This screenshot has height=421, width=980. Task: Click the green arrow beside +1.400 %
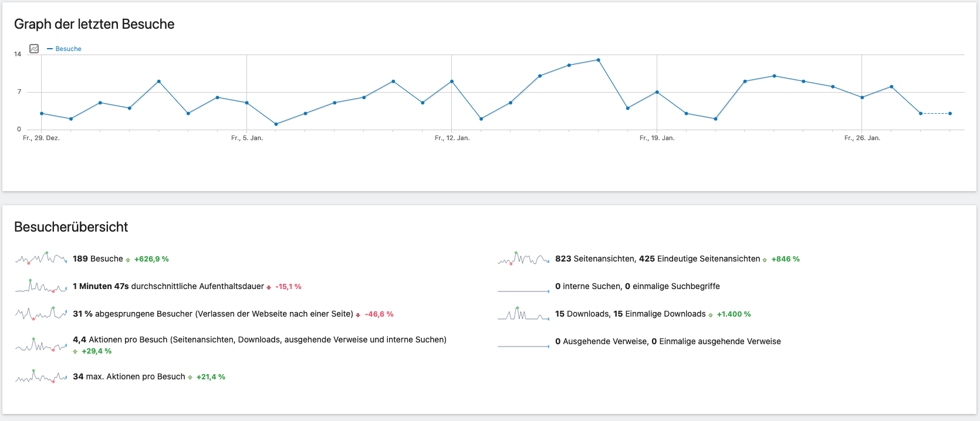point(711,315)
